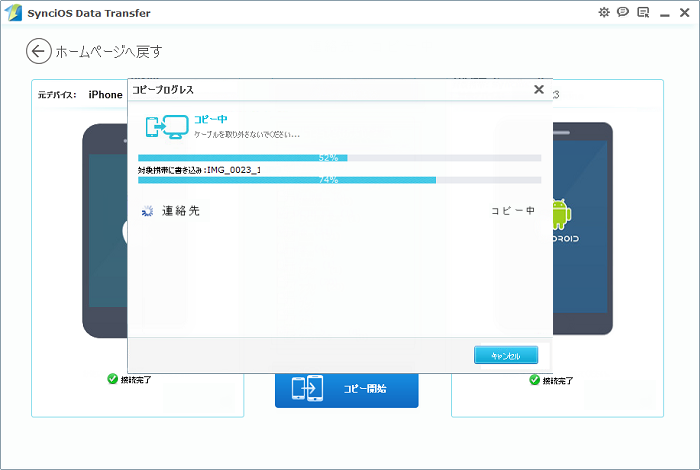700x470 pixels.
Task: Click the コピー中 status on contacts row
Action: [x=512, y=211]
